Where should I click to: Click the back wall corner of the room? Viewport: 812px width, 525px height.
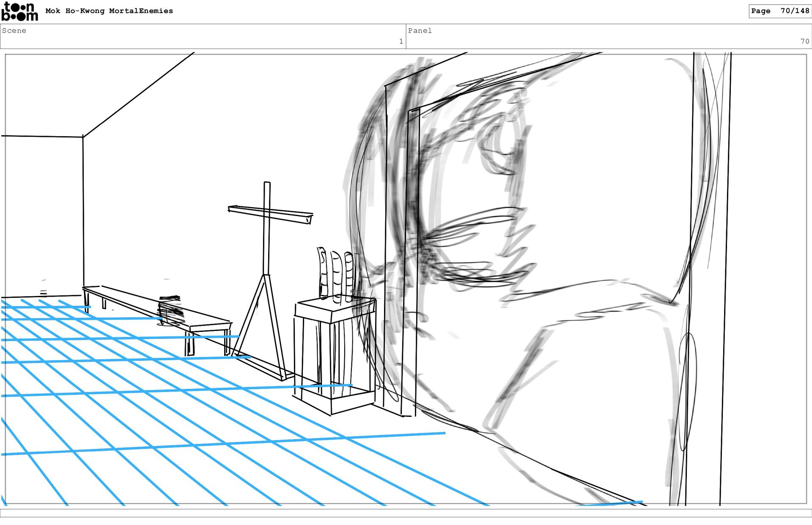[x=83, y=211]
